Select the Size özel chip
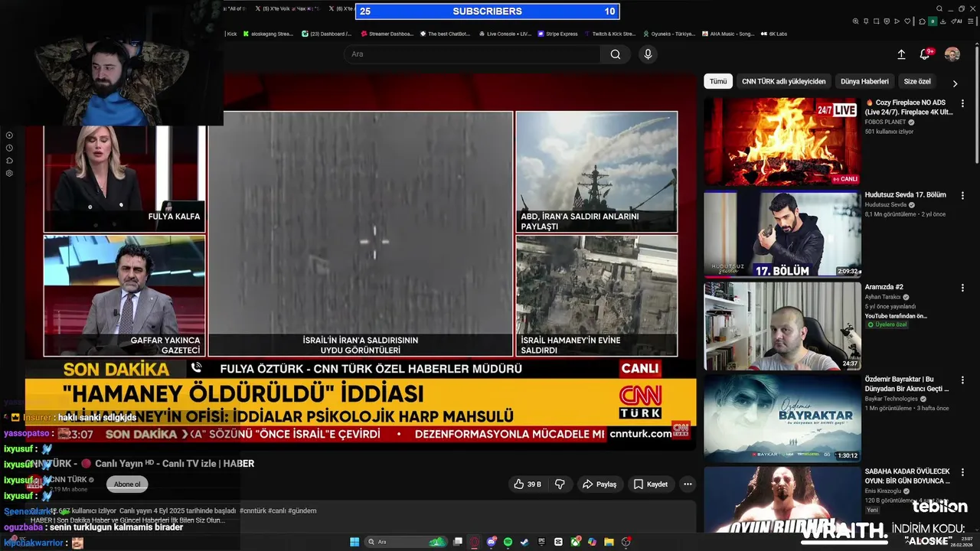 coord(917,81)
